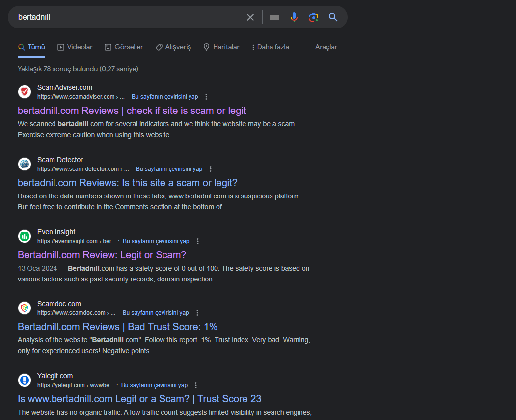
Task: Submit search with magnifier icon
Action: pos(333,17)
